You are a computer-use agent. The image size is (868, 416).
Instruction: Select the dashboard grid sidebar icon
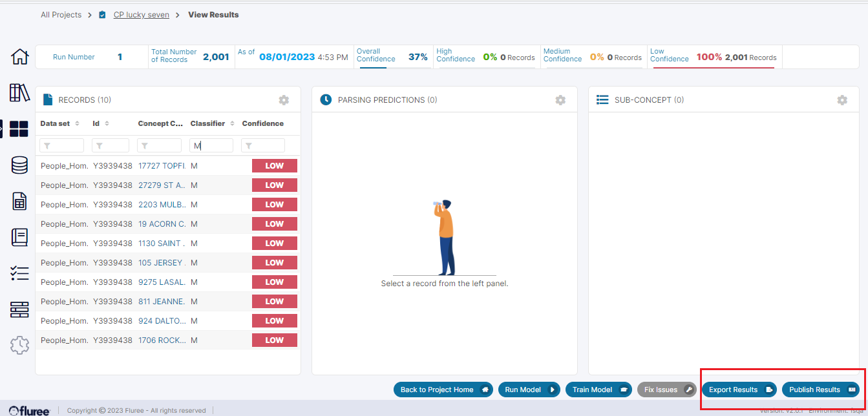click(x=19, y=129)
